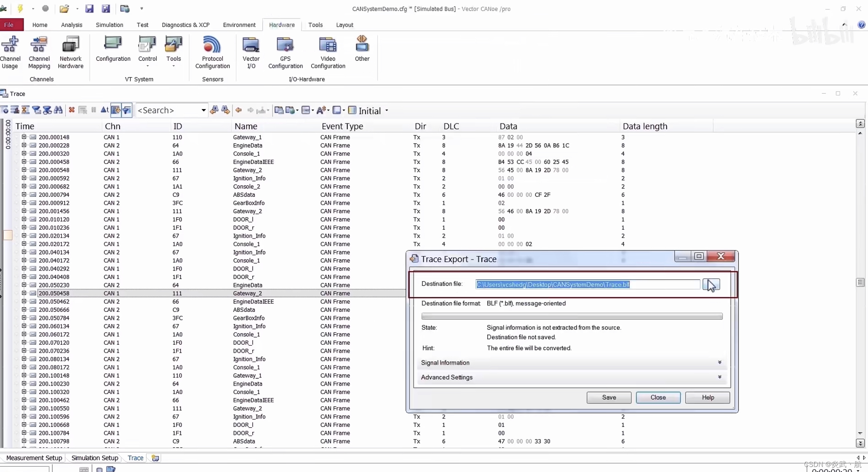Open the Vector I/O hardware settings
The image size is (868, 472).
point(251,53)
